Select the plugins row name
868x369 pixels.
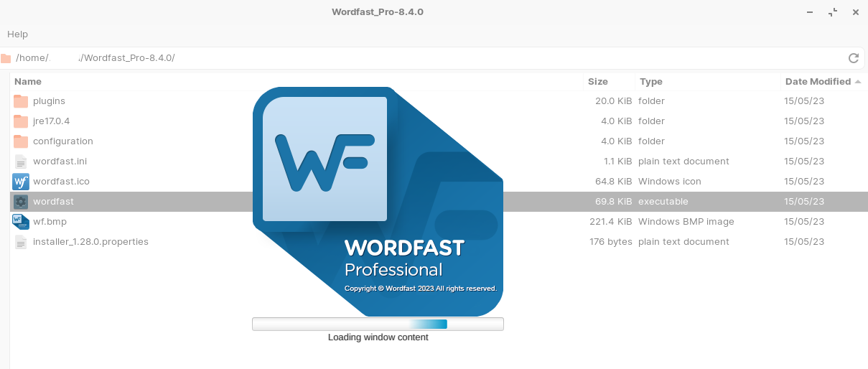pyautogui.click(x=49, y=101)
